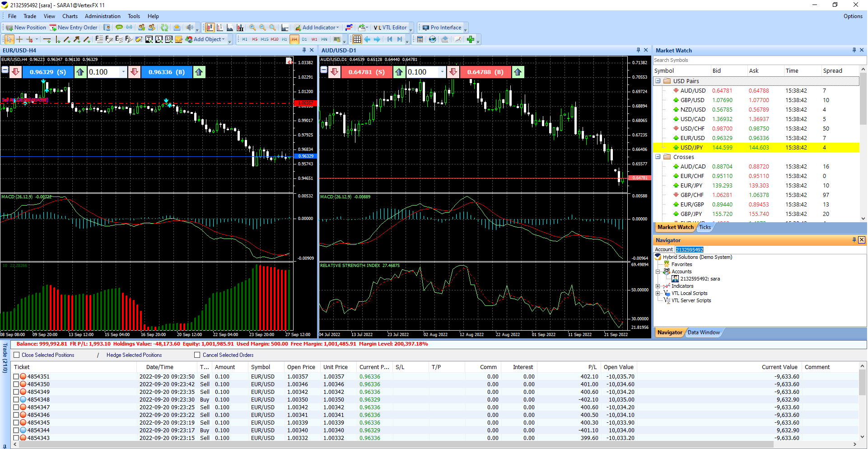Image resolution: width=868 pixels, height=449 pixels.
Task: Collapse the USD Pairs group
Action: [658, 81]
